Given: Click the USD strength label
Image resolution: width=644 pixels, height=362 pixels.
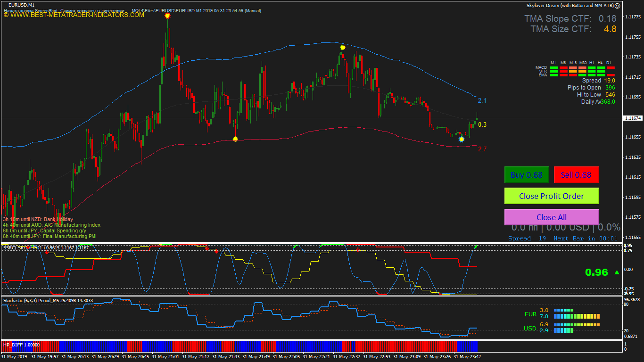Looking at the screenshot, I should [530, 329].
